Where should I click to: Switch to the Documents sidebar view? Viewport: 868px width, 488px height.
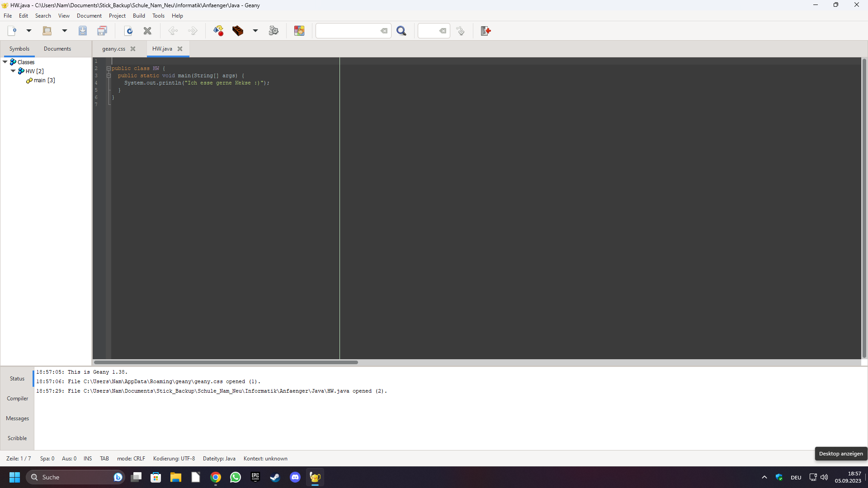pyautogui.click(x=57, y=49)
